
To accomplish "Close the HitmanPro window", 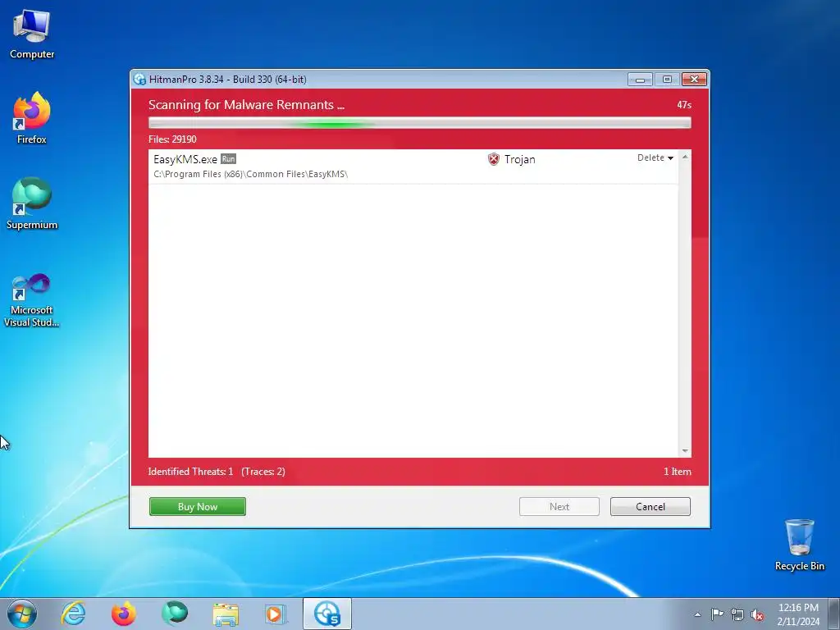I will coord(694,80).
